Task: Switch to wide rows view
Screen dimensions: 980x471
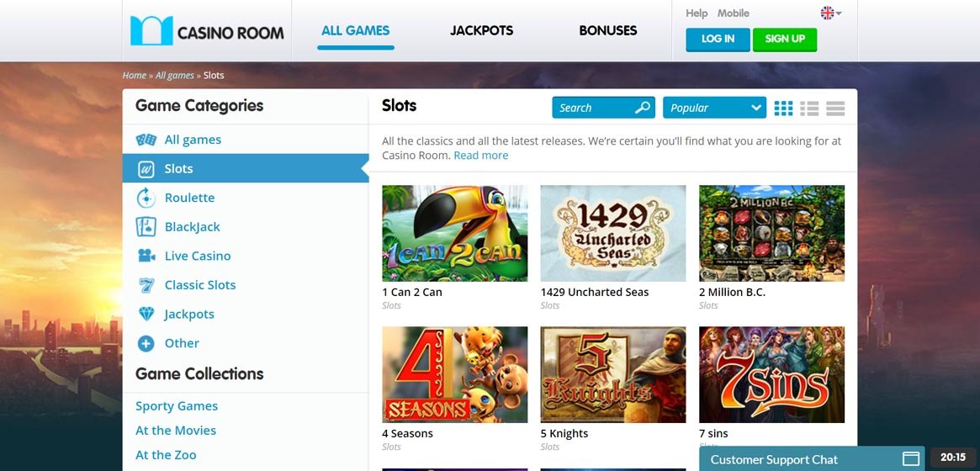Action: pyautogui.click(x=835, y=108)
